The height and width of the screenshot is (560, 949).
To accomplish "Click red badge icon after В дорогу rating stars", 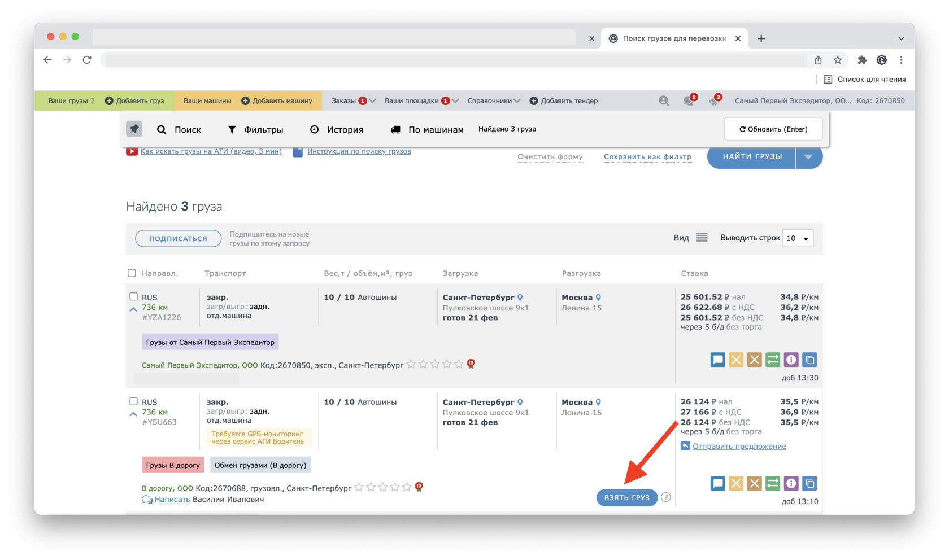I will tap(419, 487).
